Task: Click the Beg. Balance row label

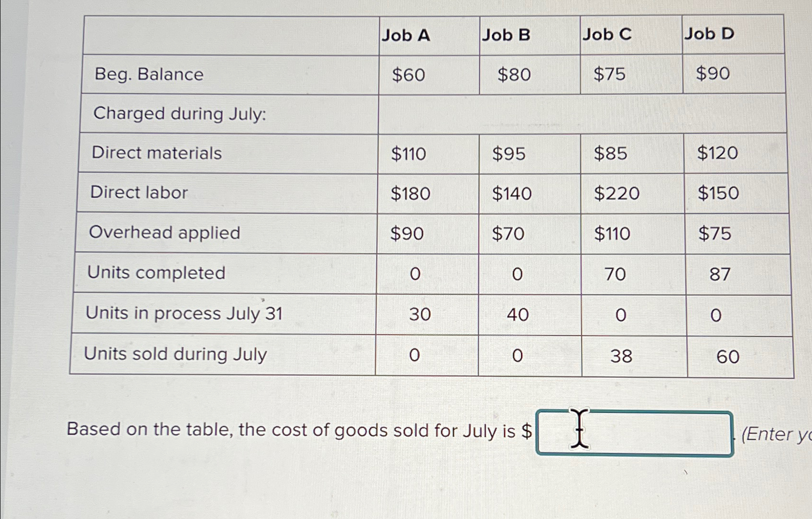Action: (x=148, y=75)
